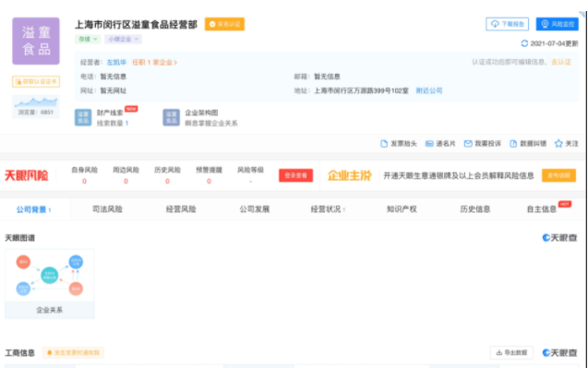Expand the 小微企业 tag dropdown

coord(123,39)
